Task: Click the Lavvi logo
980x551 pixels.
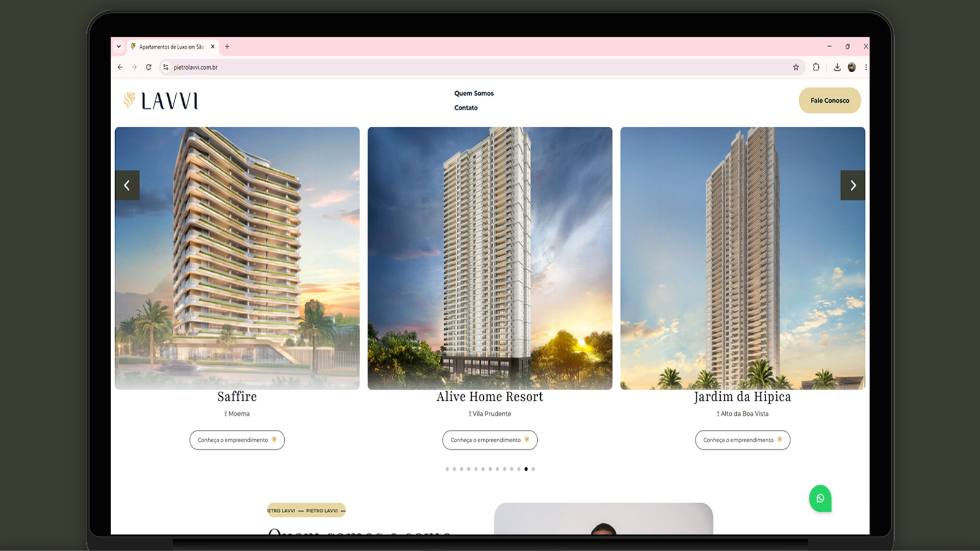Action: [160, 100]
